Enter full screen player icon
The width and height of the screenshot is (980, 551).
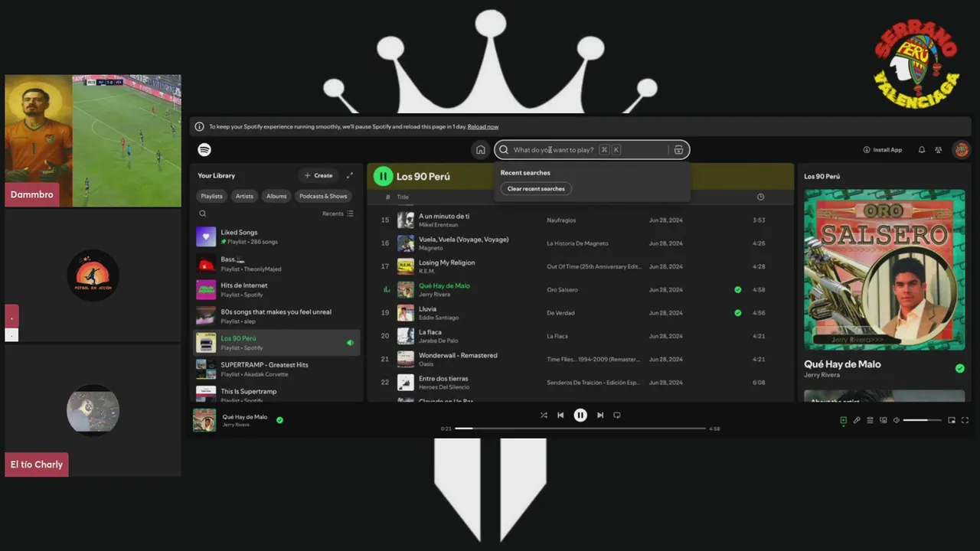pos(965,420)
